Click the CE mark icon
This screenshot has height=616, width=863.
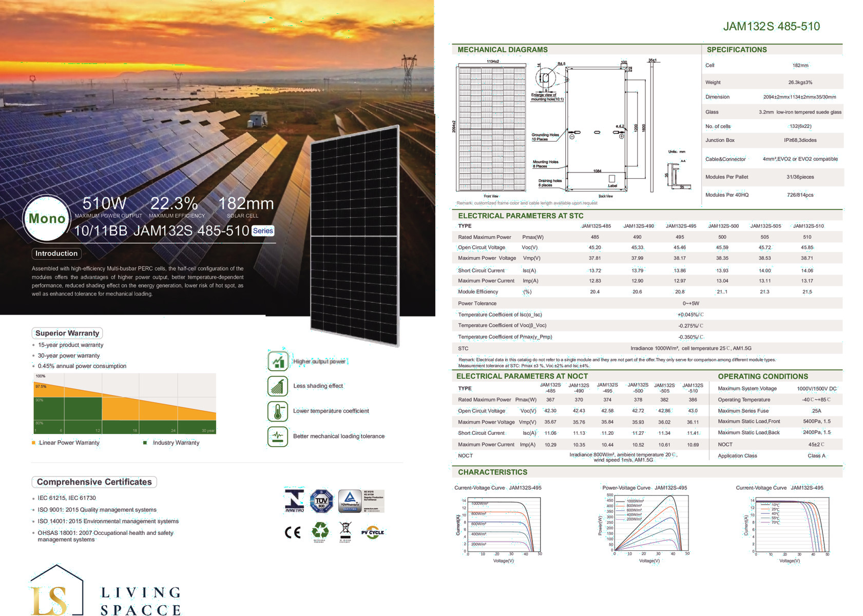pos(293,532)
